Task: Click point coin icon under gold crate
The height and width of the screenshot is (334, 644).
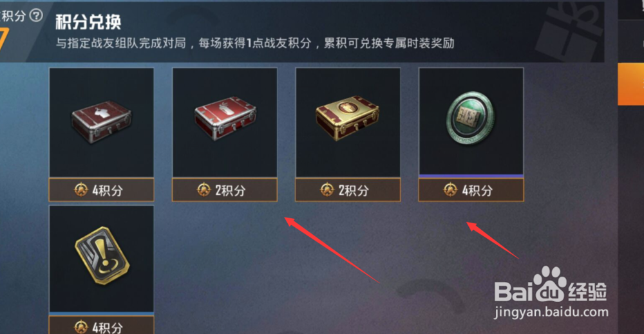Action: pyautogui.click(x=327, y=190)
